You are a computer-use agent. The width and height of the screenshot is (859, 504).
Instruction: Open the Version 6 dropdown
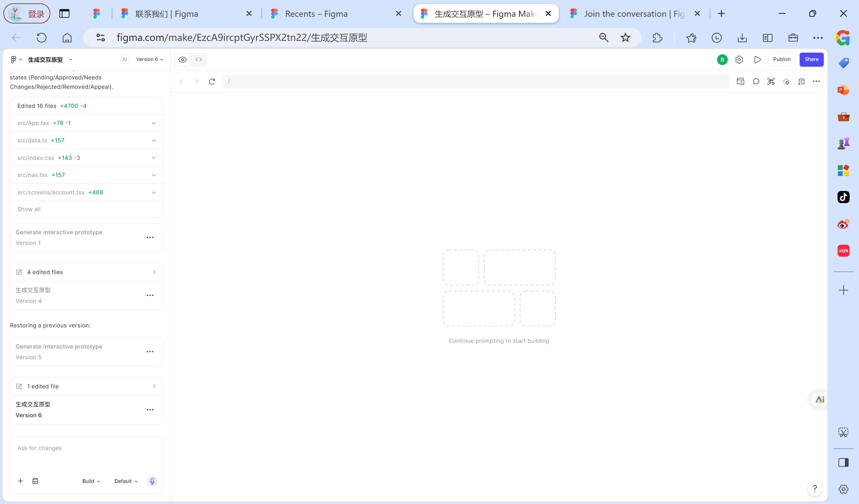tap(150, 59)
